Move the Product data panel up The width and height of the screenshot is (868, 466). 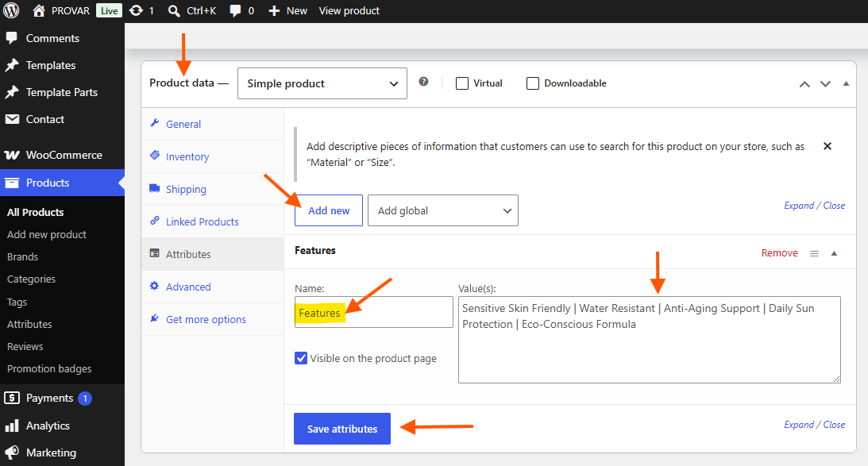(x=805, y=84)
